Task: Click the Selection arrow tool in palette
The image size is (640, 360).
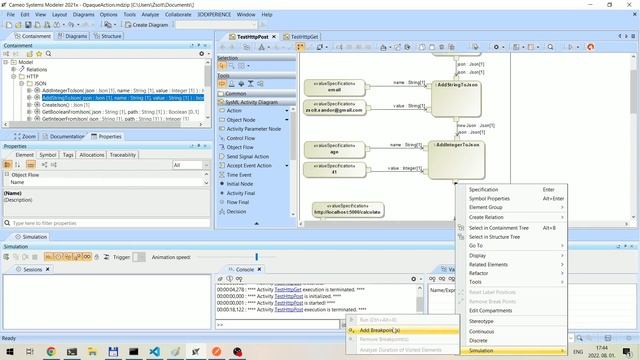Action: click(x=222, y=66)
